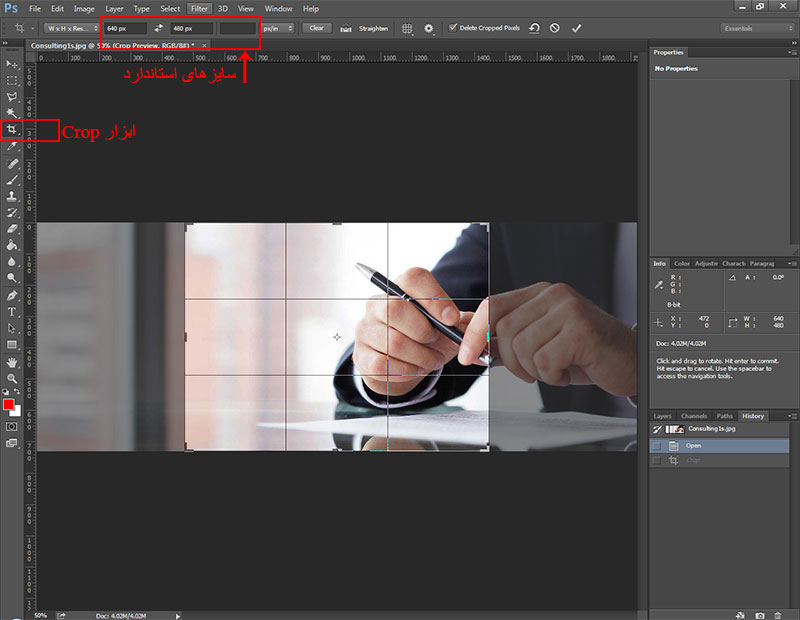
Task: Activate the Hand tool
Action: [11, 362]
